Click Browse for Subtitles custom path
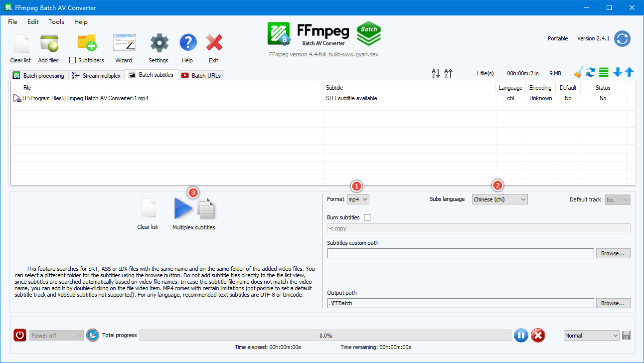 click(x=613, y=253)
